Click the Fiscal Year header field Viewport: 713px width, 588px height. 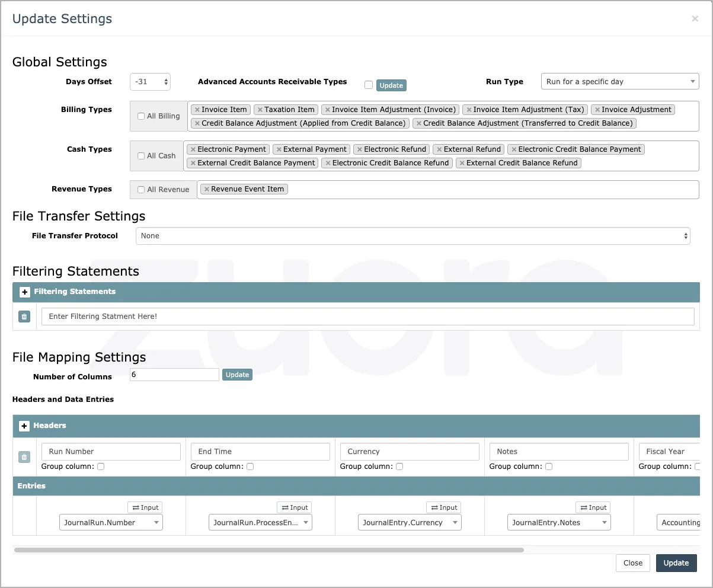(669, 452)
